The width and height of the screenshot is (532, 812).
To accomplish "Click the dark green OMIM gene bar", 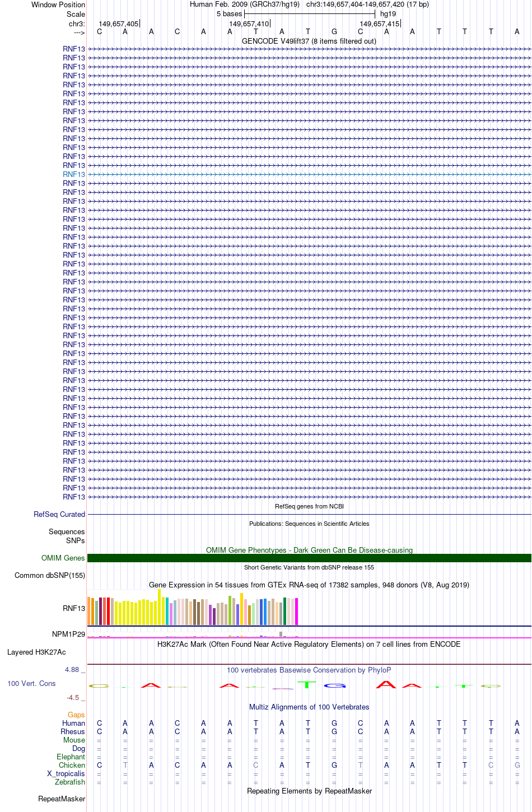I will (309, 558).
